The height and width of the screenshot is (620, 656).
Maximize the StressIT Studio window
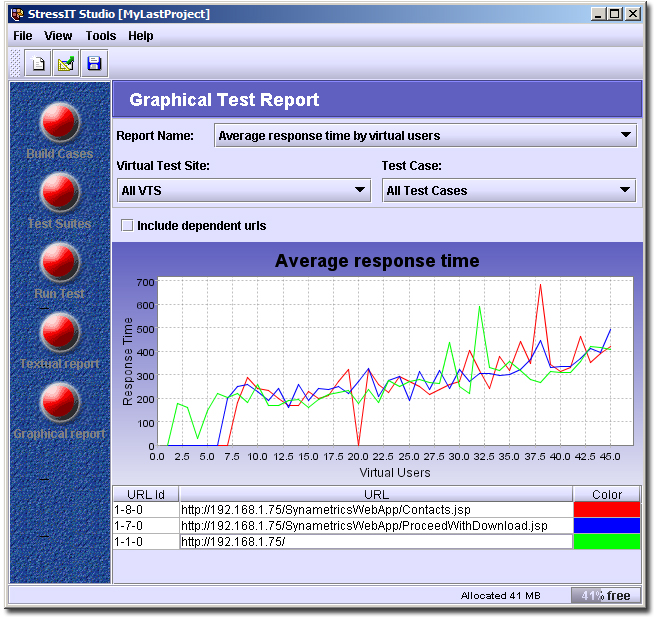[x=615, y=14]
